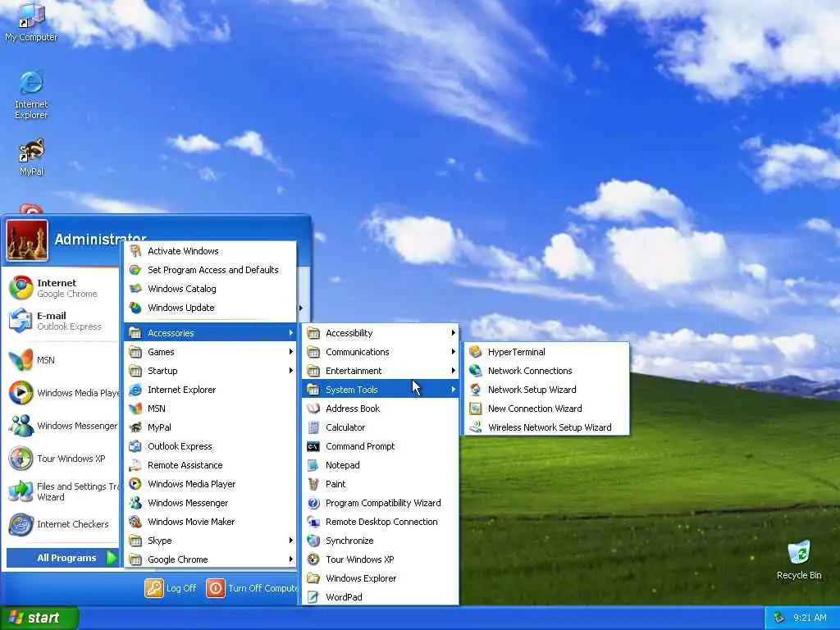This screenshot has height=630, width=840.
Task: Expand the System Tools submenu
Action: point(381,390)
